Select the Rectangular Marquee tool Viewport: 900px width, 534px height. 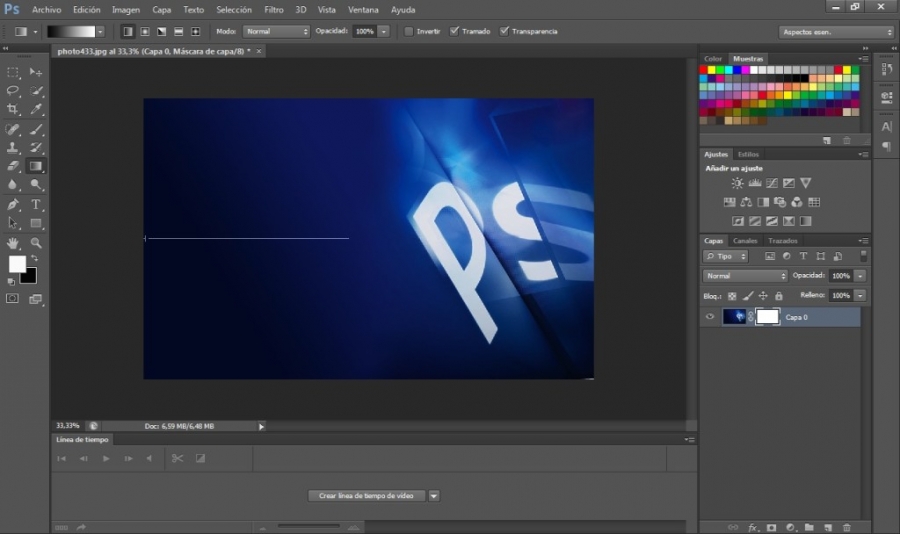click(x=13, y=72)
